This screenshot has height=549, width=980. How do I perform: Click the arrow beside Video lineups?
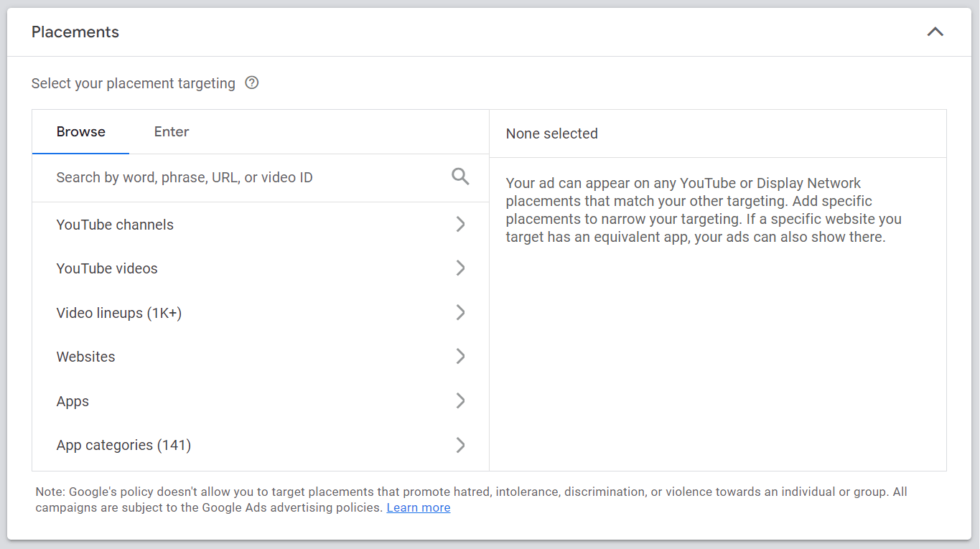tap(460, 312)
